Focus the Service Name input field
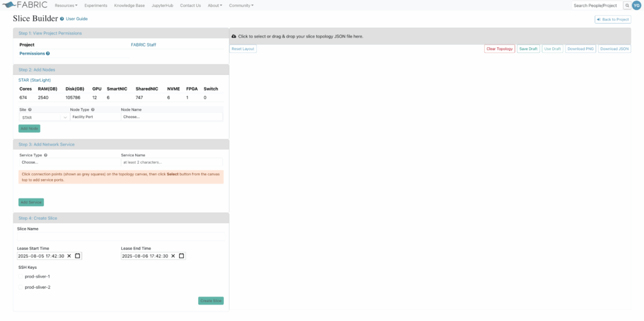This screenshot has width=644, height=321. (172, 162)
